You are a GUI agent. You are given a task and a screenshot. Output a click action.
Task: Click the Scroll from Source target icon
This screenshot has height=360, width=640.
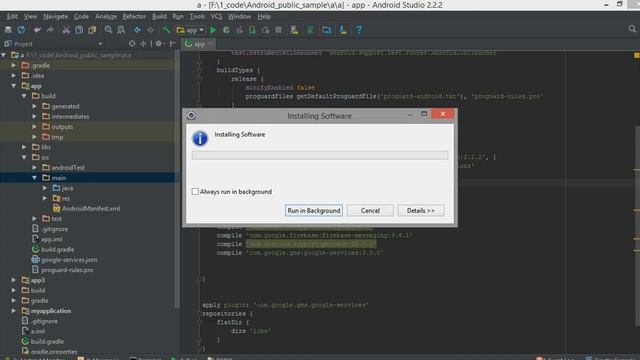click(x=131, y=43)
